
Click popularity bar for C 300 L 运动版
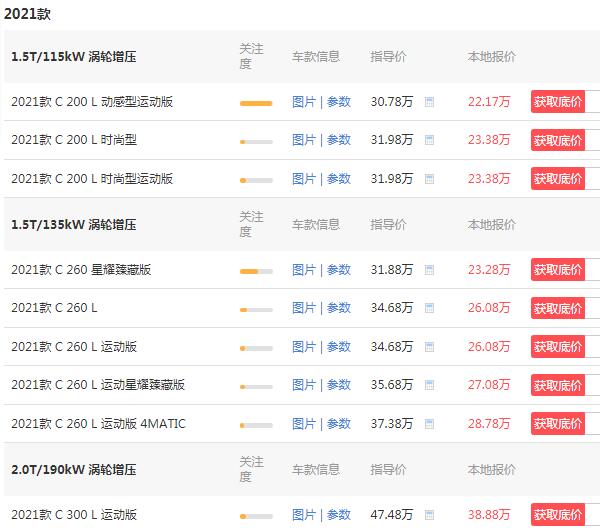tap(256, 516)
